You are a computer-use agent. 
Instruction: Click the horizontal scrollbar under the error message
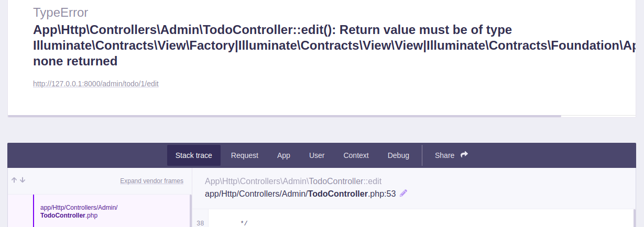pos(283,116)
